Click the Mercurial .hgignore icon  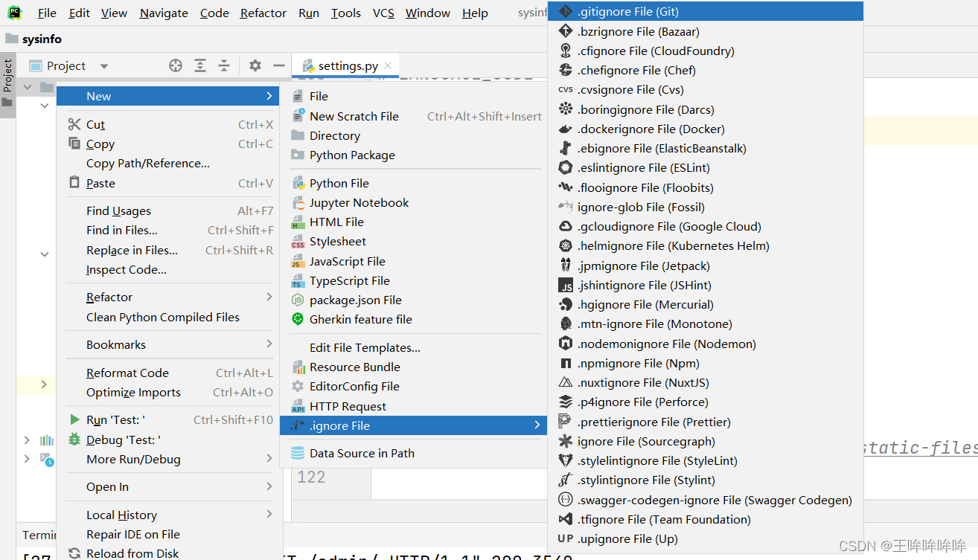566,304
